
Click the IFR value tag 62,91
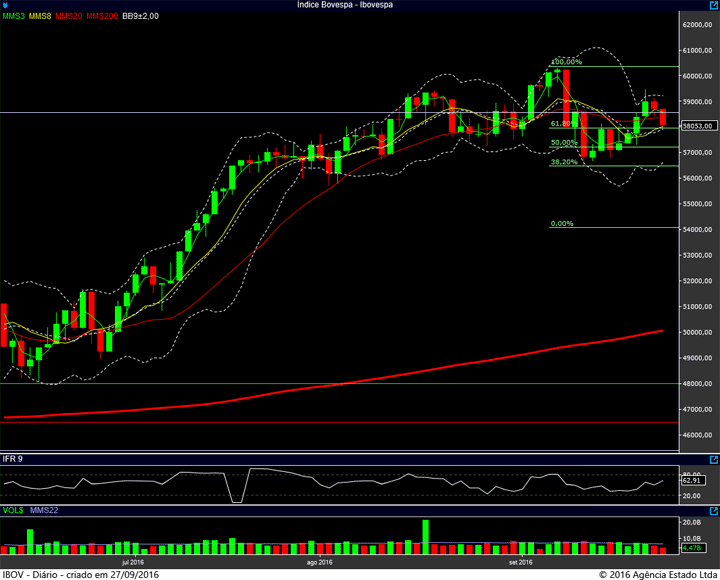(692, 480)
